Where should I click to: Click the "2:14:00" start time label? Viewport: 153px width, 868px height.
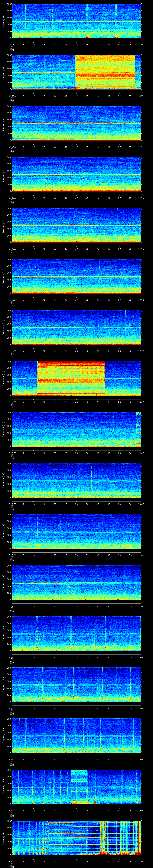coord(12,249)
